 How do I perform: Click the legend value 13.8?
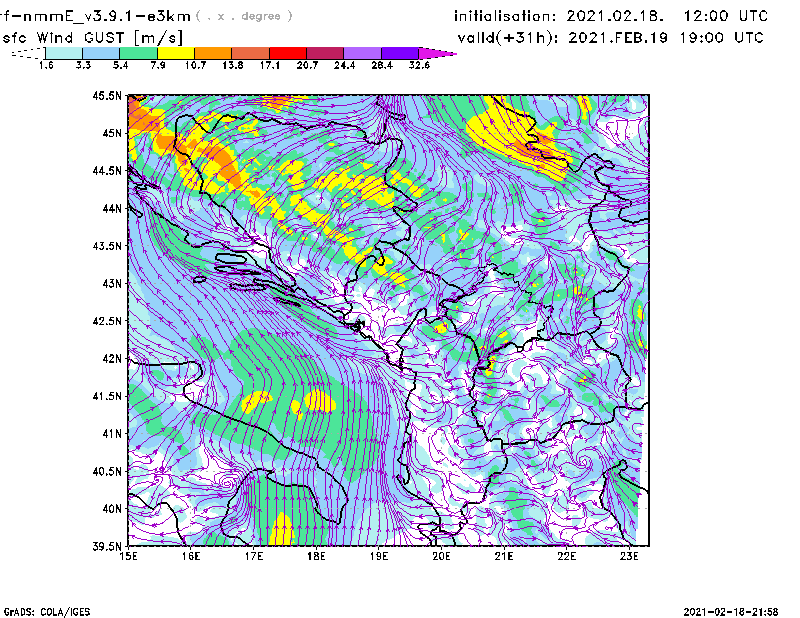(x=233, y=65)
